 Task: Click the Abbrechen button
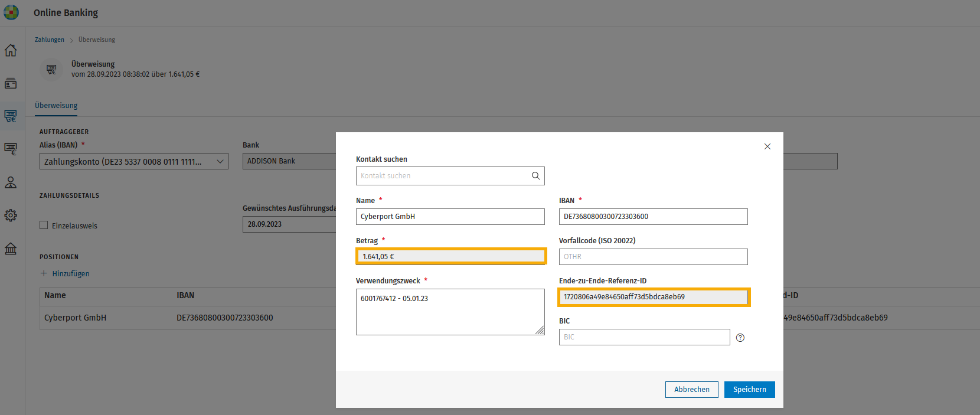click(x=692, y=390)
